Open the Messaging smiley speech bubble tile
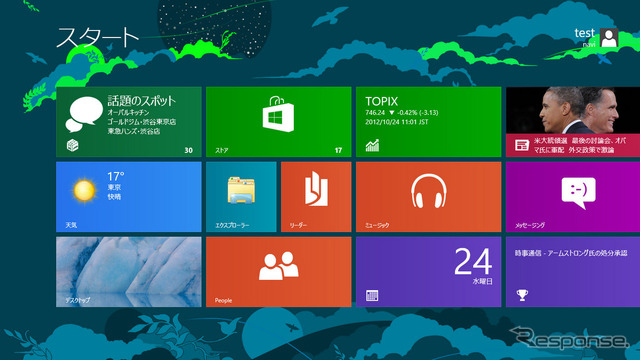 click(x=573, y=197)
